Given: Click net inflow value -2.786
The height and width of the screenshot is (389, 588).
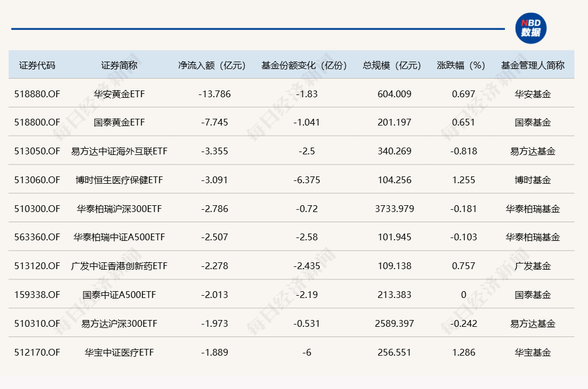Looking at the screenshot, I should pyautogui.click(x=214, y=209).
